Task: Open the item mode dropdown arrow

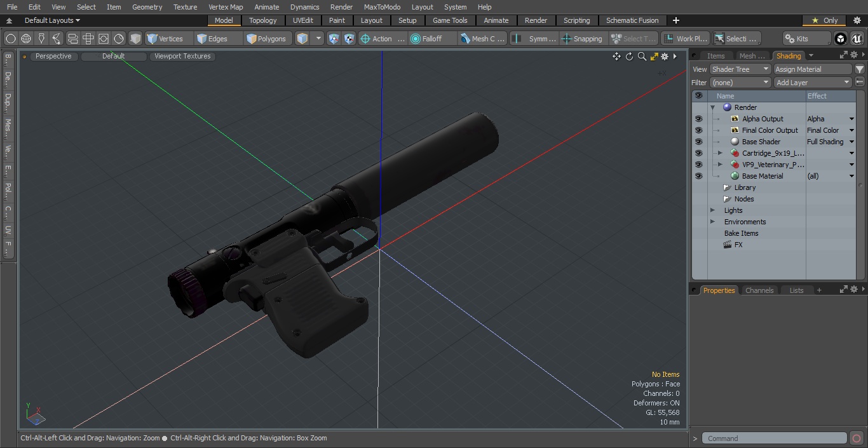Action: point(319,39)
